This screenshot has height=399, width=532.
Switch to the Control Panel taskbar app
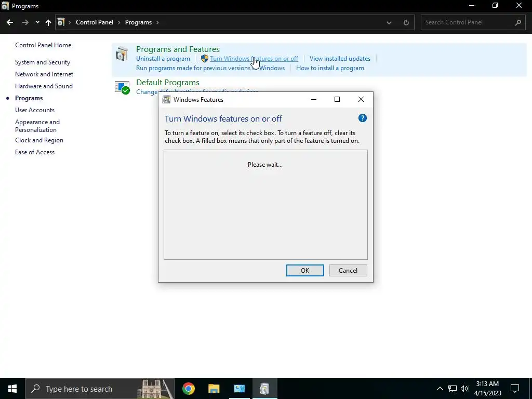(x=240, y=389)
